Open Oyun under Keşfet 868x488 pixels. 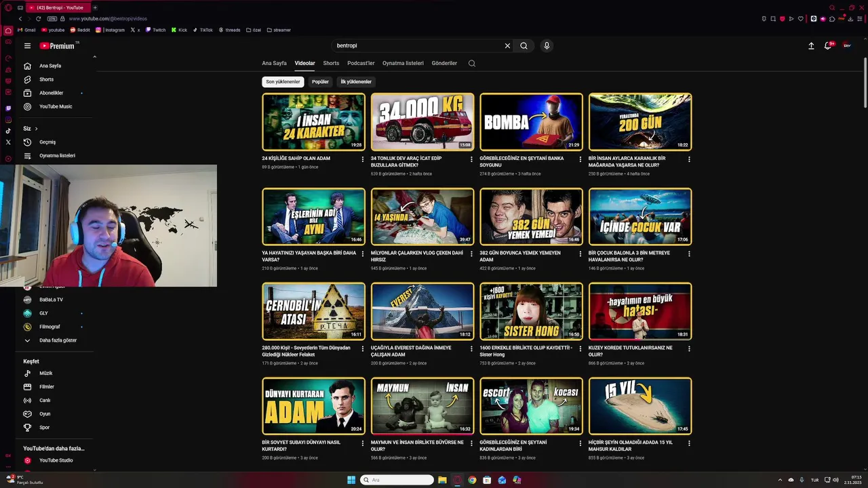[45, 414]
